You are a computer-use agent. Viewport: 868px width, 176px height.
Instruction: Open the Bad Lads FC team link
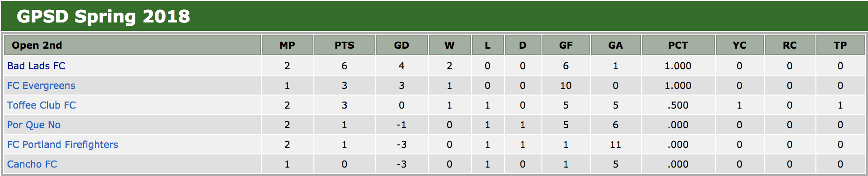pos(36,66)
